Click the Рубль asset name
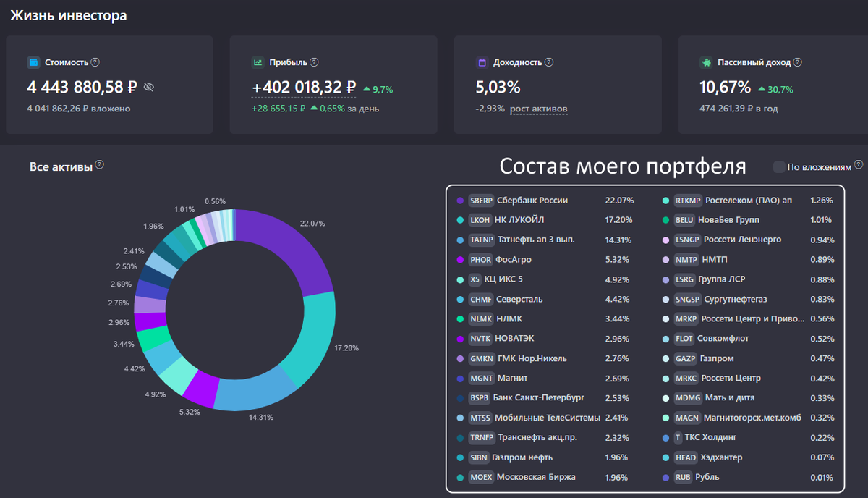The image size is (868, 498). [707, 478]
